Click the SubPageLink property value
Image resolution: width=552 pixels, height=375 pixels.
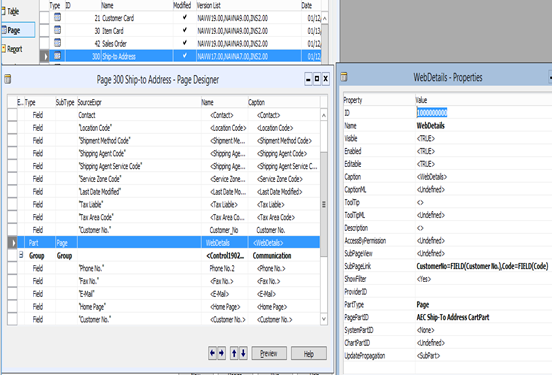point(482,266)
